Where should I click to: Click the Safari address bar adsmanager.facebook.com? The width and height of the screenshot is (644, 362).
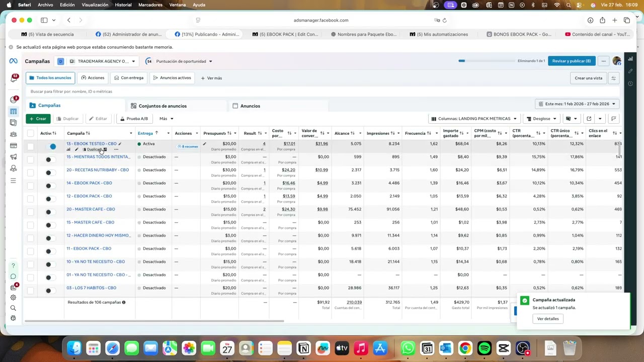click(321, 20)
